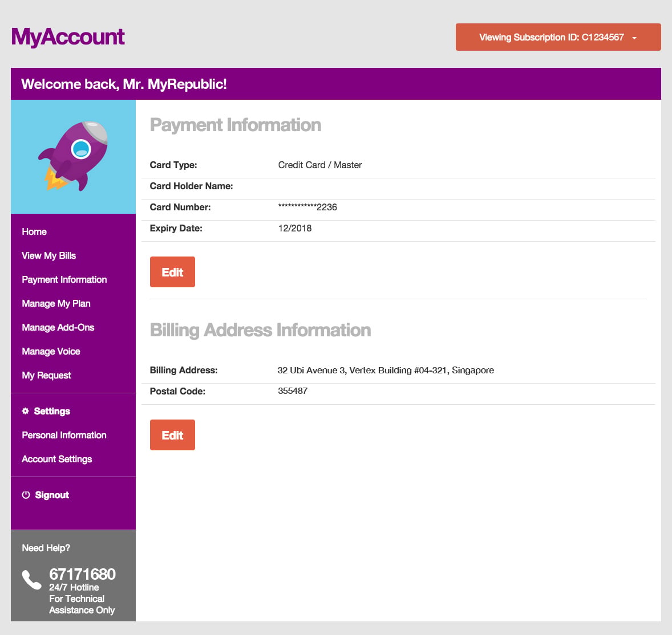The width and height of the screenshot is (672, 635).
Task: Edit the billing address information
Action: coord(172,435)
